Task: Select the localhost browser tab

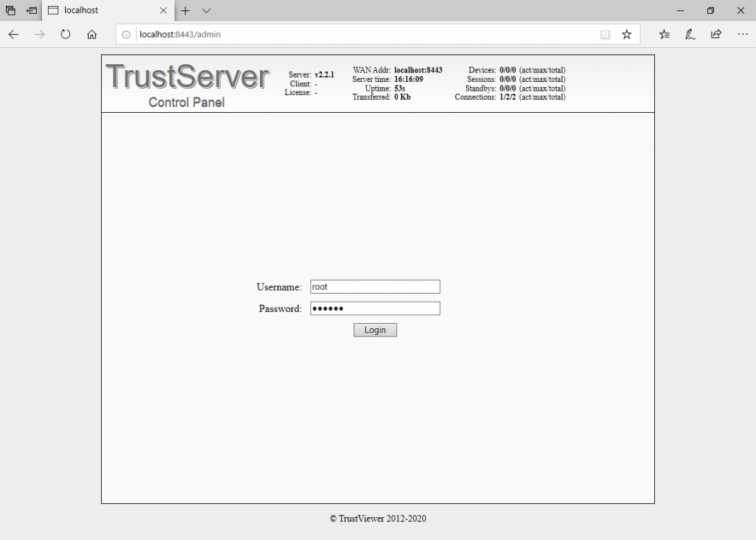Action: [109, 10]
